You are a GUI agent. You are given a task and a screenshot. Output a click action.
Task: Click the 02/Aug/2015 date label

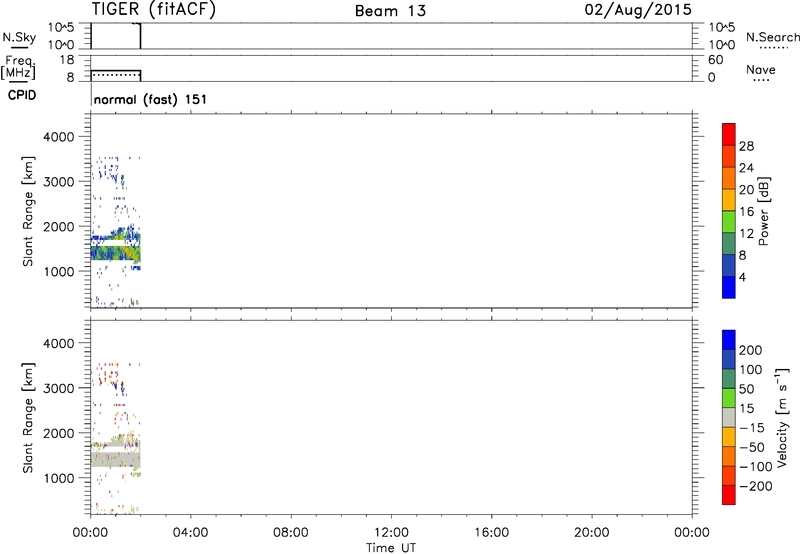click(x=638, y=10)
